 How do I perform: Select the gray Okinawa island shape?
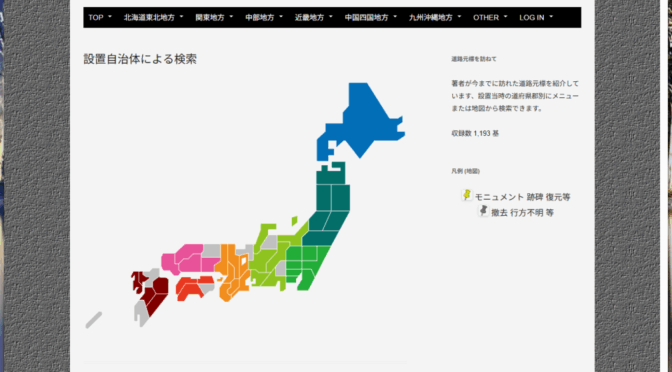click(94, 320)
